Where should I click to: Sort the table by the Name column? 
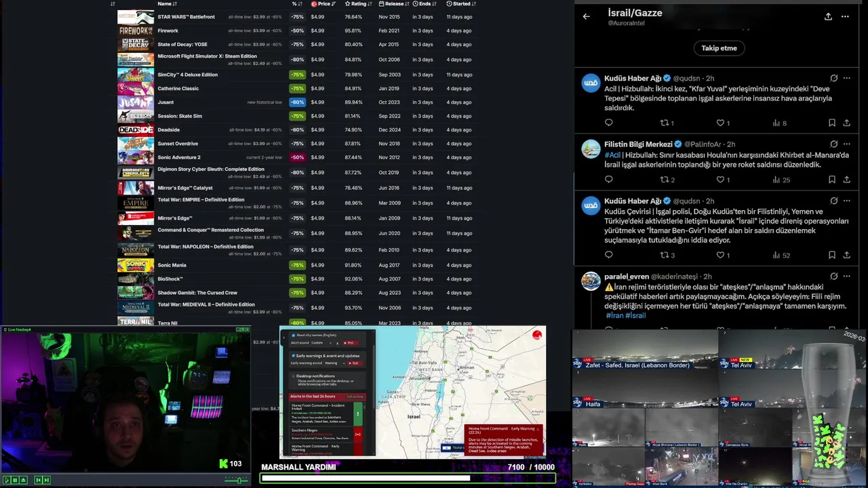pyautogui.click(x=167, y=4)
